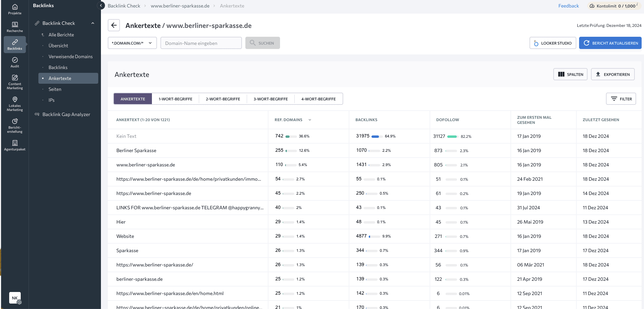Image resolution: width=644 pixels, height=309 pixels.
Task: Switch to 4-Wort-Begriffe tab
Action: (318, 99)
